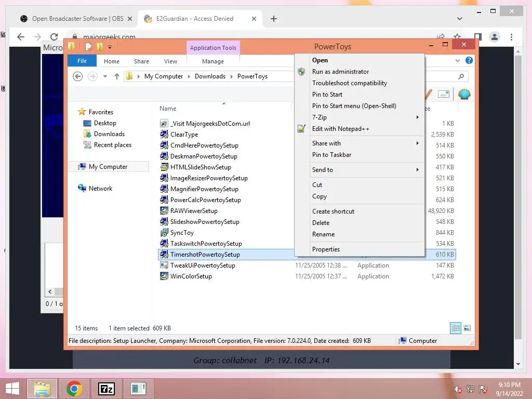Open Explorer Help question mark icon
This screenshot has height=399, width=532.
click(469, 60)
